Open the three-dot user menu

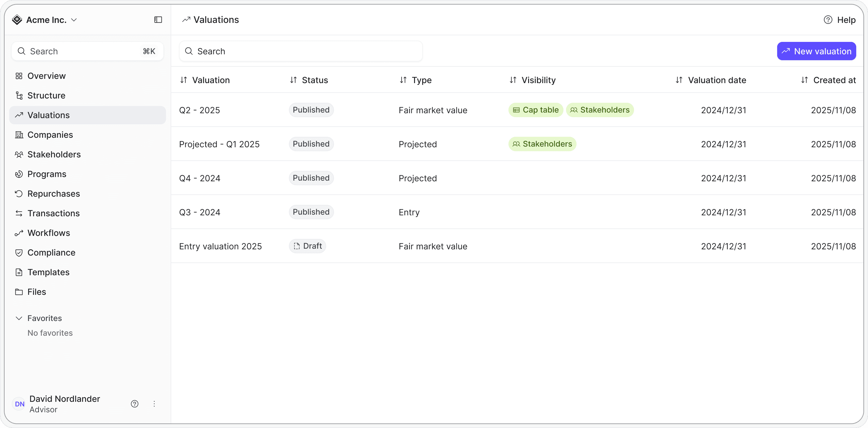coord(154,404)
